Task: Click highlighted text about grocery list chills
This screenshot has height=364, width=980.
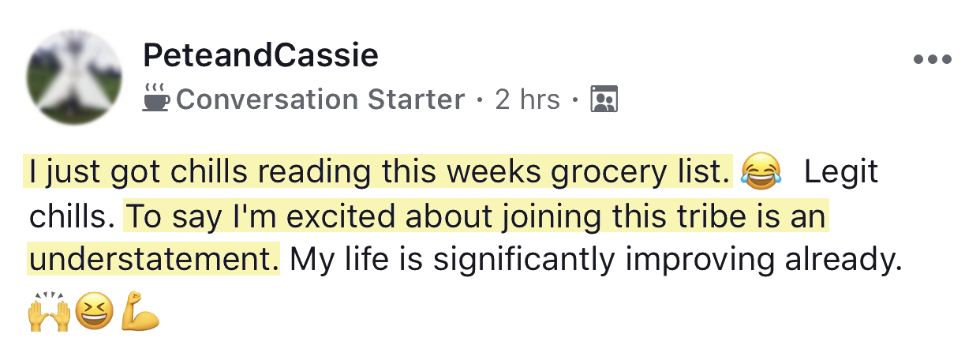Action: tap(379, 173)
